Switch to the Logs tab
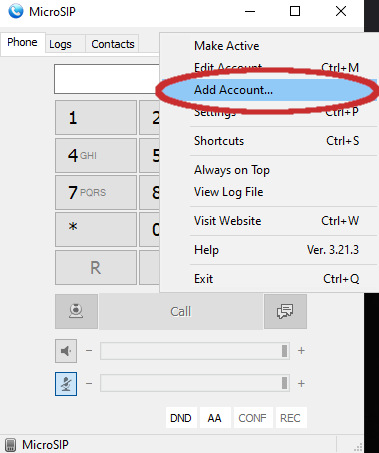379x453 pixels. coord(60,44)
